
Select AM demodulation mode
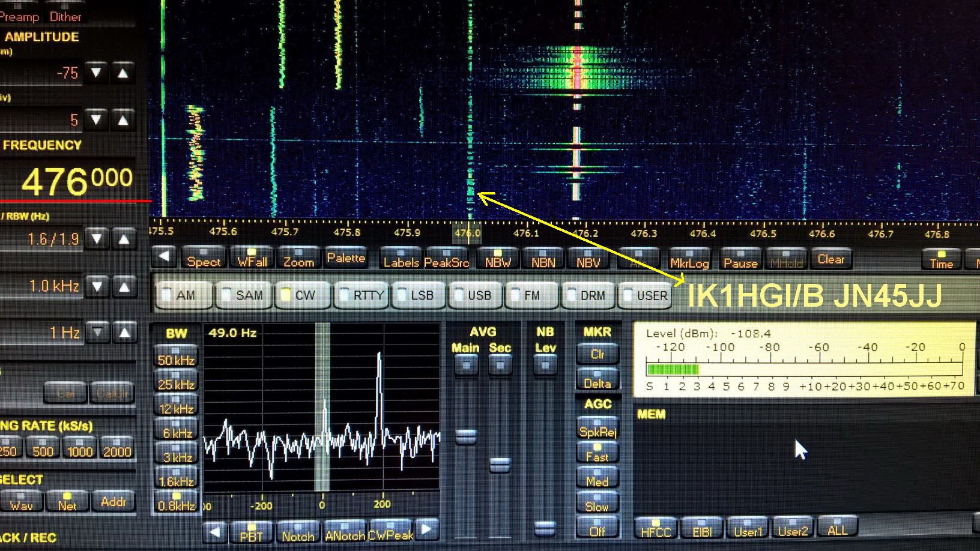pos(184,294)
